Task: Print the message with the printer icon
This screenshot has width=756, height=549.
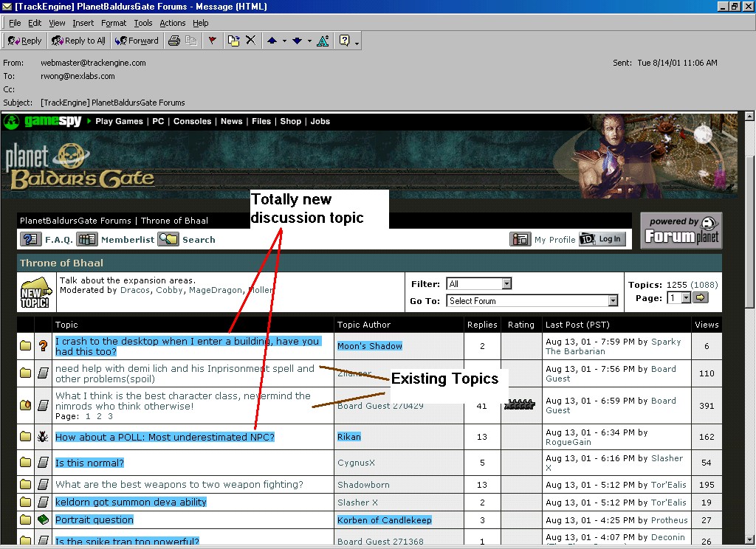Action: [174, 41]
